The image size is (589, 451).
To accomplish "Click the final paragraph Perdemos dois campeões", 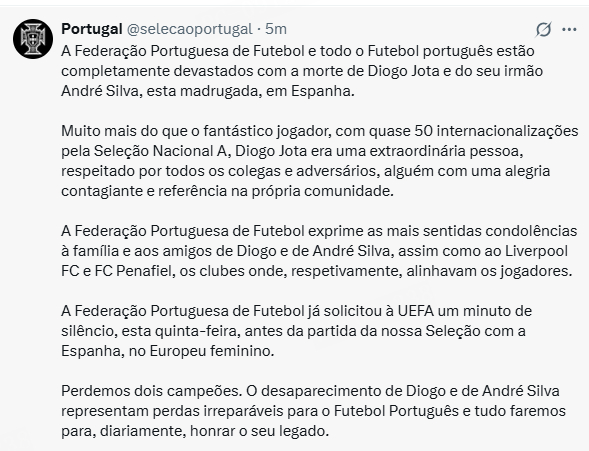I will pos(313,411).
